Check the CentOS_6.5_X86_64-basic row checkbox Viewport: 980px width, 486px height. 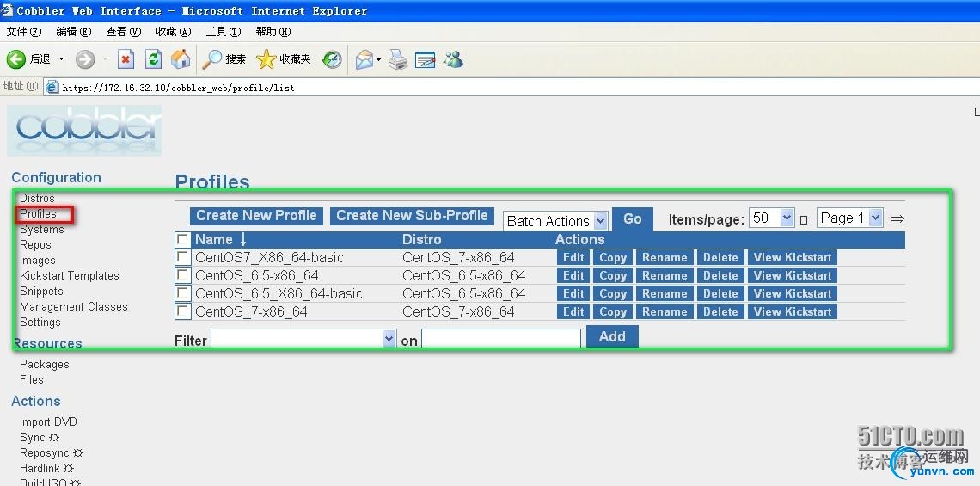click(x=183, y=293)
